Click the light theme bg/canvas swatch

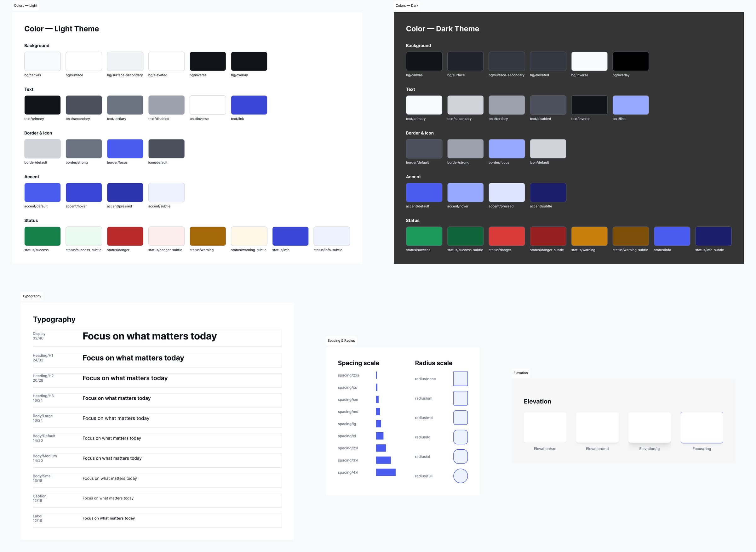coord(43,61)
